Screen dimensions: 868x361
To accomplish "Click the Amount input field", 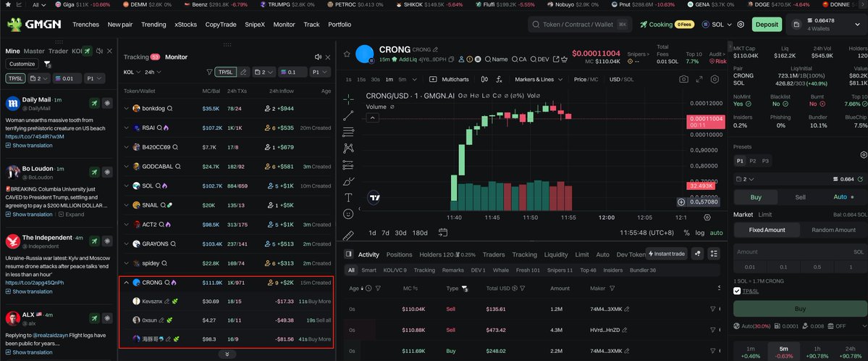I will [x=800, y=252].
